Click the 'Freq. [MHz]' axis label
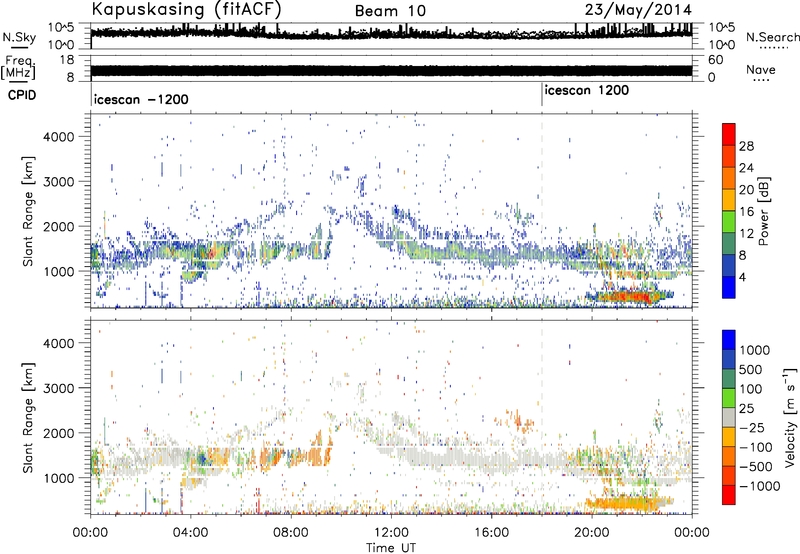The width and height of the screenshot is (800, 554). pos(18,68)
